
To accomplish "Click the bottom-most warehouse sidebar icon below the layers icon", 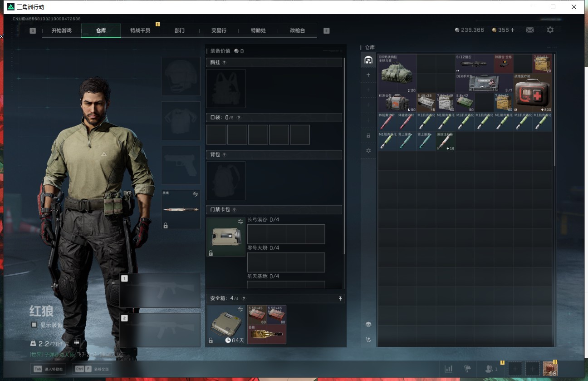I will click(x=368, y=339).
